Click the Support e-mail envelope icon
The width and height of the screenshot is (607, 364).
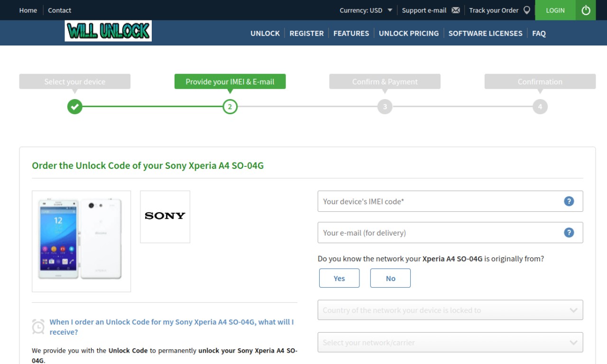(x=456, y=10)
